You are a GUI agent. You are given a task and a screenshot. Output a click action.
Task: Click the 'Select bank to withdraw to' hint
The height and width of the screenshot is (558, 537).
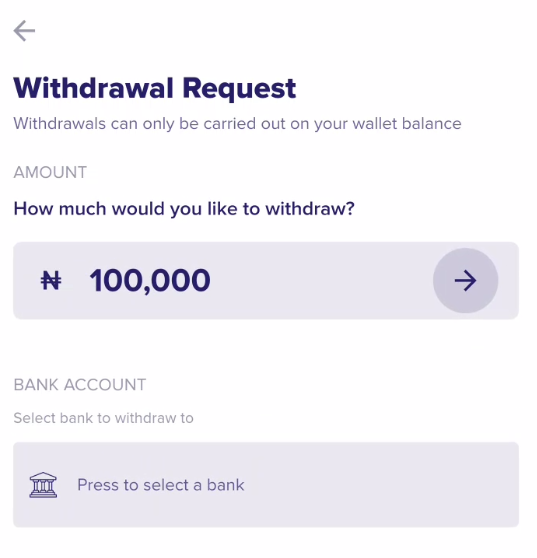point(104,418)
